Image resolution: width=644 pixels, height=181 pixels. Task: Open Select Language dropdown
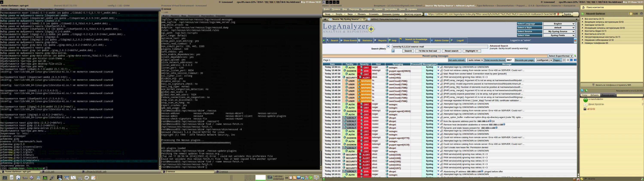[x=559, y=24]
